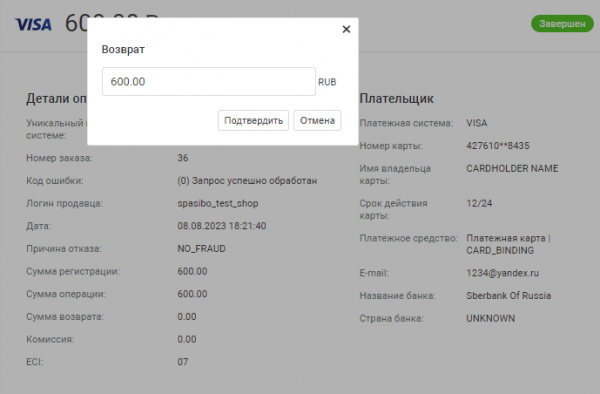Focus the refund amount field 600.00
This screenshot has height=394, width=600.
point(209,81)
